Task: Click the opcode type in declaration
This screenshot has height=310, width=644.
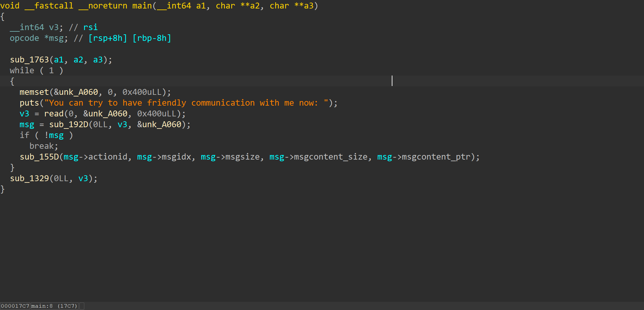Action: click(x=25, y=38)
